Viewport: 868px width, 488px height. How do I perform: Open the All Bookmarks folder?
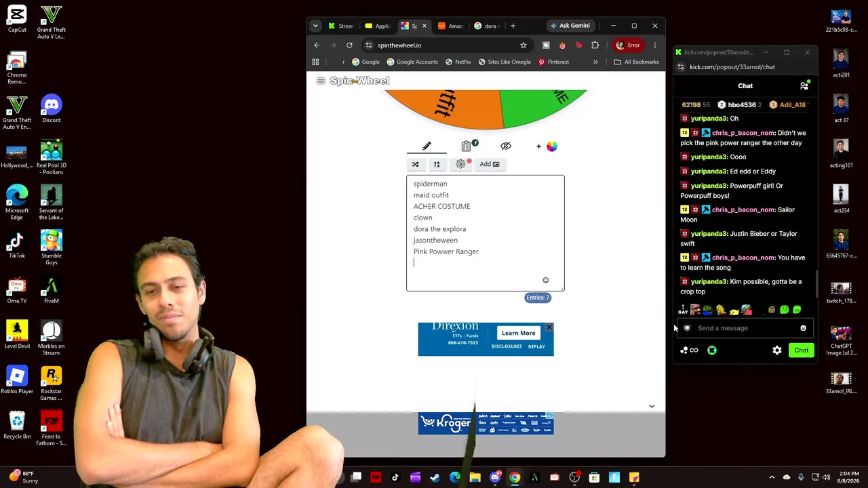coord(636,62)
